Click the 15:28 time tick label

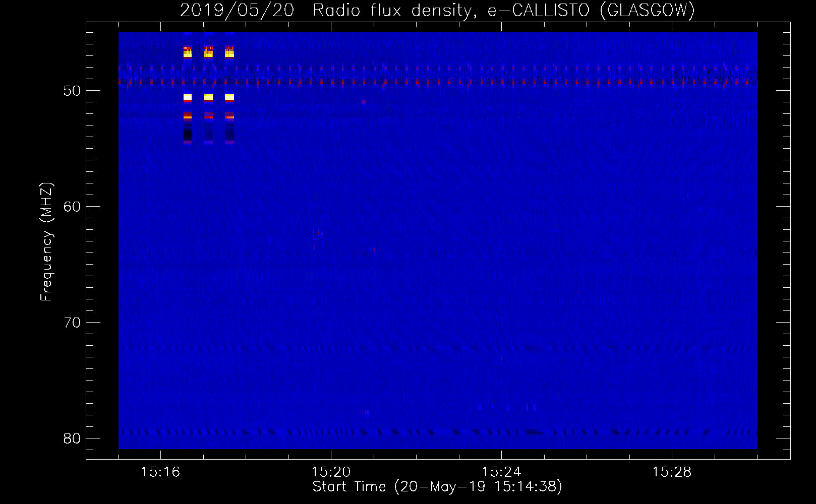coord(672,472)
